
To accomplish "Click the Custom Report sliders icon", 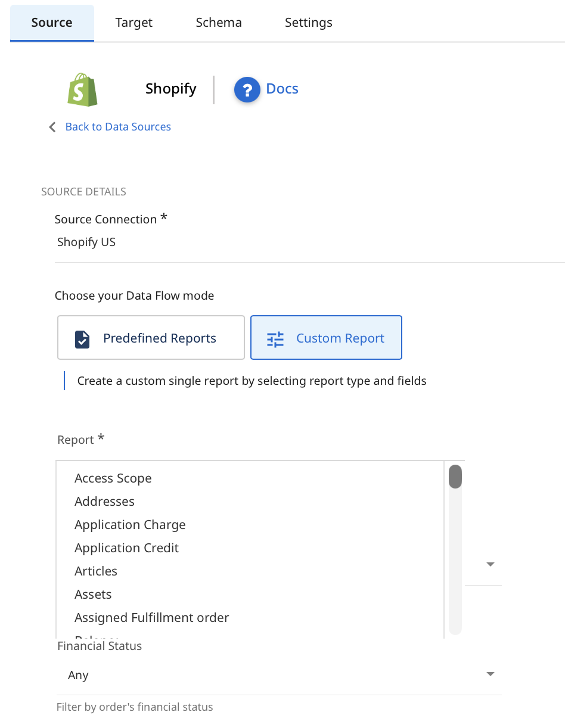I will pyautogui.click(x=275, y=339).
